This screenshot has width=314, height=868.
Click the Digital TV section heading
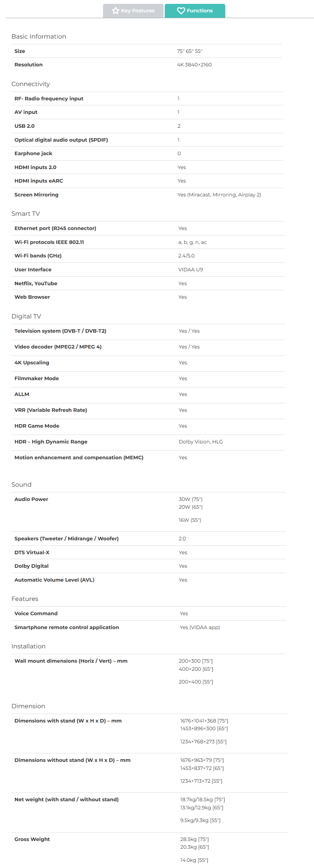coord(26,316)
